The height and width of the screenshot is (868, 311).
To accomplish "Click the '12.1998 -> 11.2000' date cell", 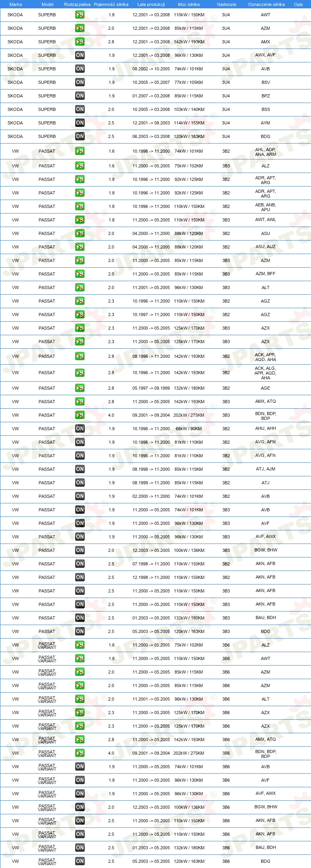I will (x=151, y=577).
